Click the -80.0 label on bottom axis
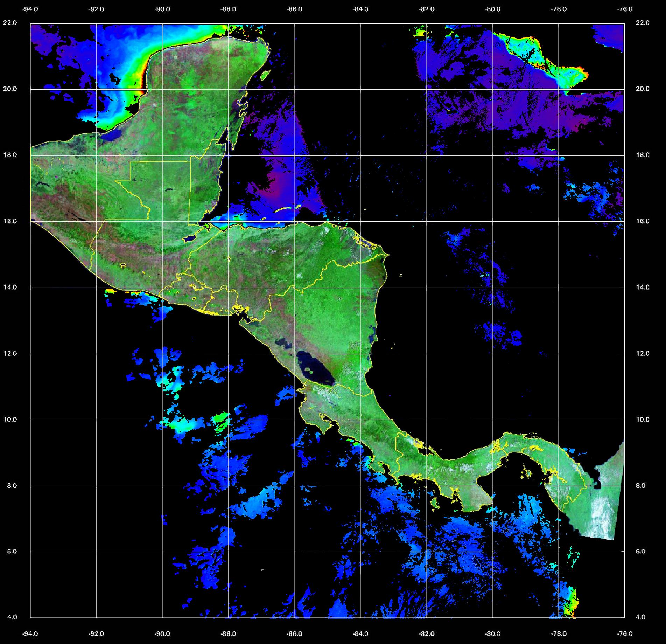The image size is (666, 644). coord(492,634)
